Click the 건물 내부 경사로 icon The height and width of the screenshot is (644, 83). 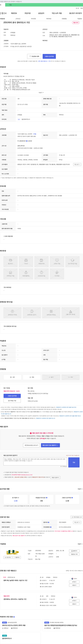point(70,313)
